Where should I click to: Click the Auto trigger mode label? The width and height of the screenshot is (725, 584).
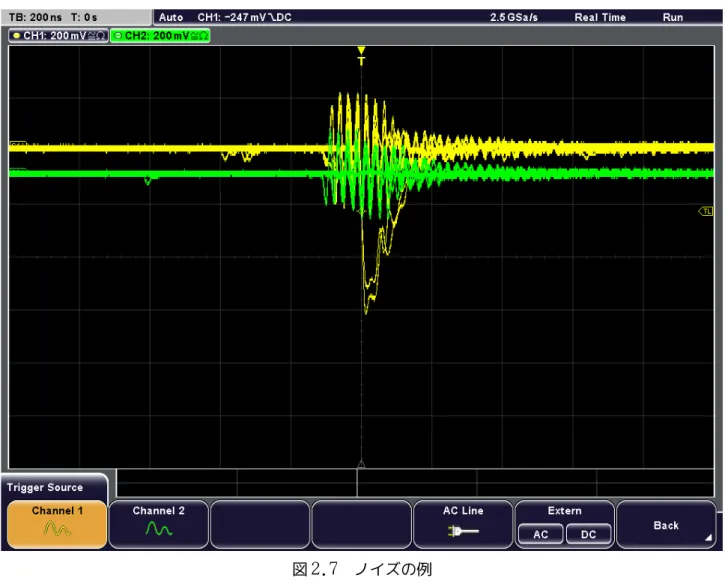(x=171, y=18)
